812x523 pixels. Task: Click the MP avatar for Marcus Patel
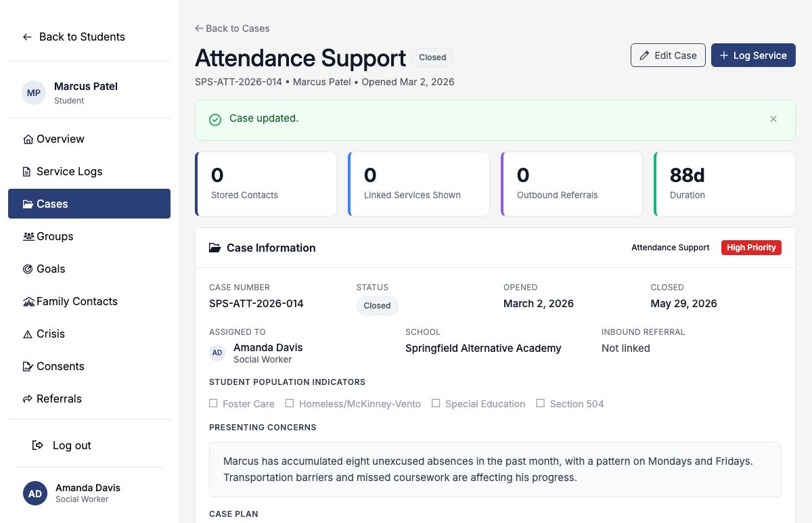tap(34, 93)
